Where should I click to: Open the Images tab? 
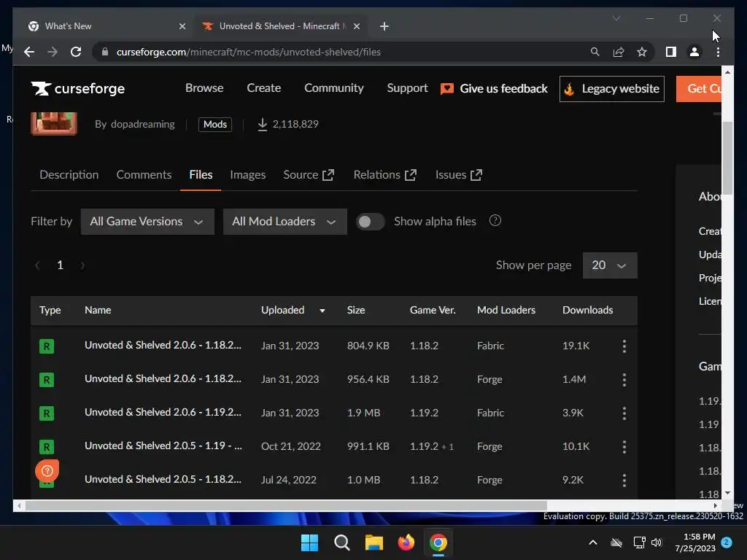248,175
